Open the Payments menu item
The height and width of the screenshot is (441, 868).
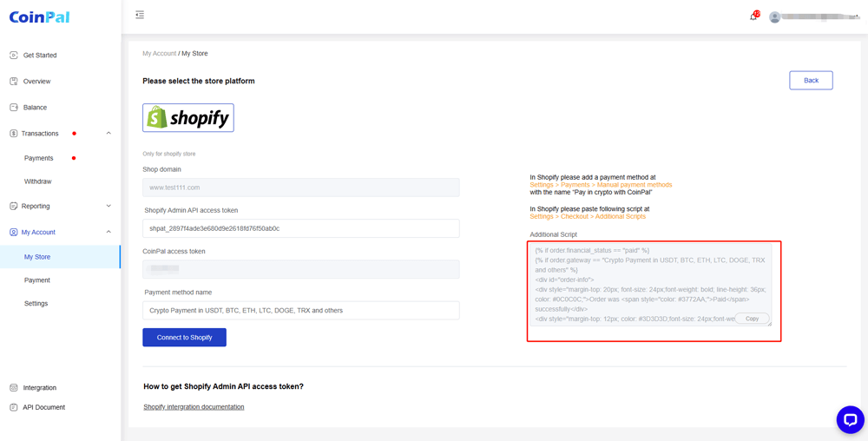39,158
